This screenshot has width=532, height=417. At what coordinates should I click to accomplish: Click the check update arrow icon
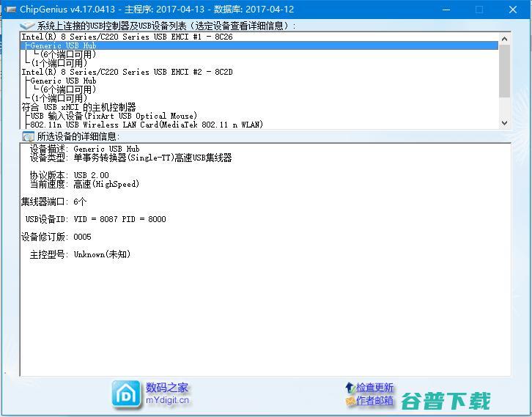[349, 387]
